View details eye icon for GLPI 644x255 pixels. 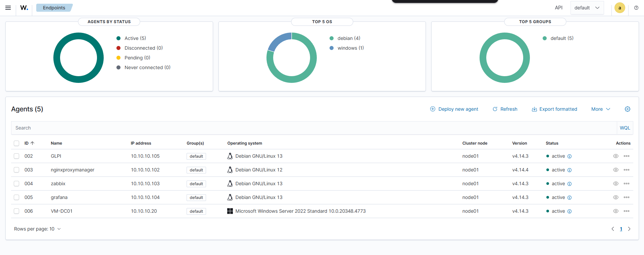pyautogui.click(x=616, y=156)
